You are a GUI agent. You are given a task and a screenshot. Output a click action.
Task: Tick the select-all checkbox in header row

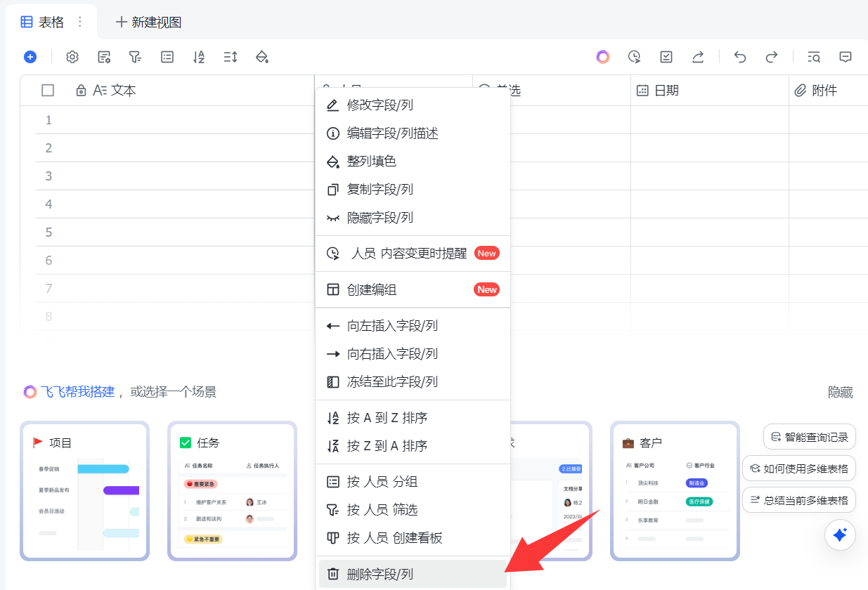[x=48, y=90]
